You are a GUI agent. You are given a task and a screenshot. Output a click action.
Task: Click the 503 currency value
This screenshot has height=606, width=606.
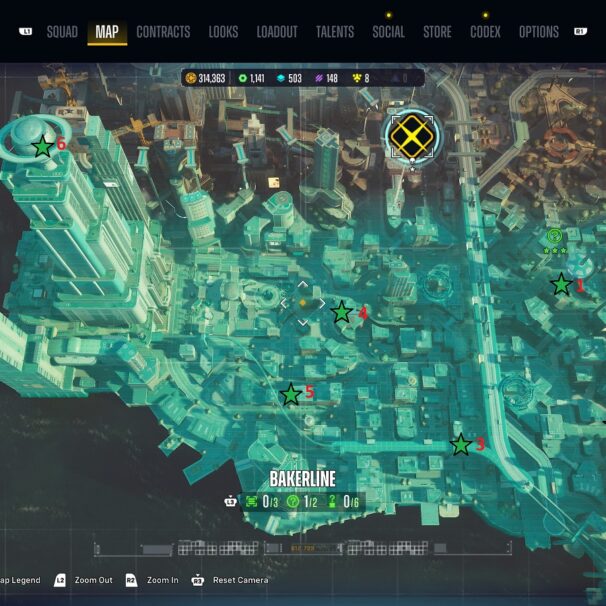[295, 78]
